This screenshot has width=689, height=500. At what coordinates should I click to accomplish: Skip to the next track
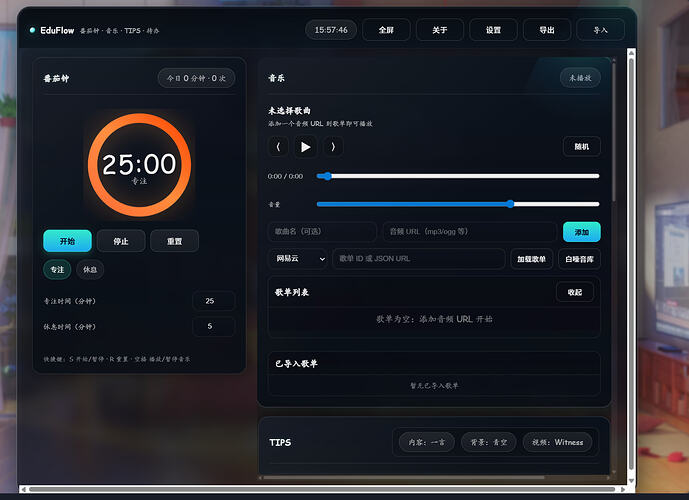coord(333,147)
